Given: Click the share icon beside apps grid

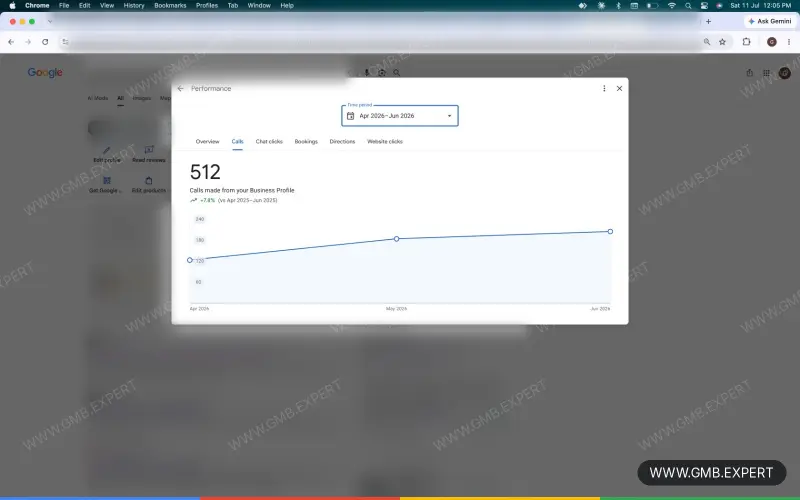Looking at the screenshot, I should tap(749, 73).
